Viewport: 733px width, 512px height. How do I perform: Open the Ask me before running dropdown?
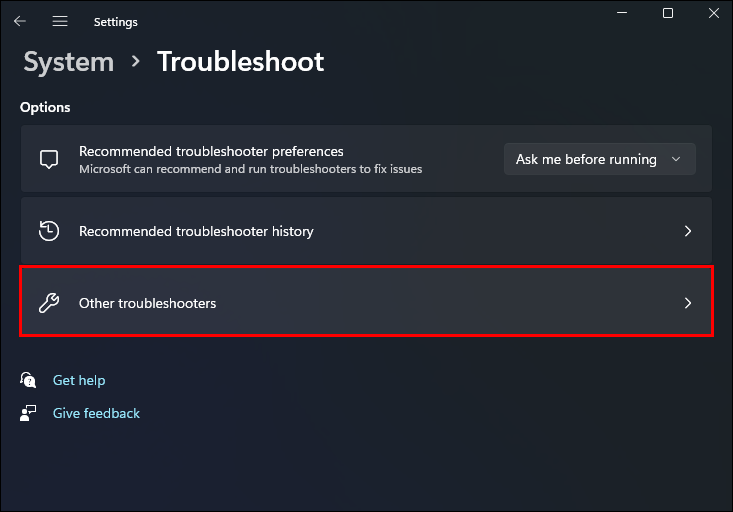click(x=599, y=159)
